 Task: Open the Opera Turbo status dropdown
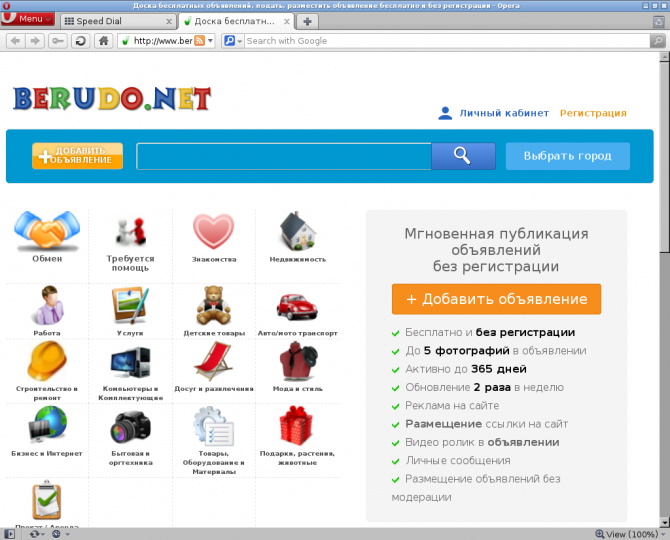(x=61, y=534)
